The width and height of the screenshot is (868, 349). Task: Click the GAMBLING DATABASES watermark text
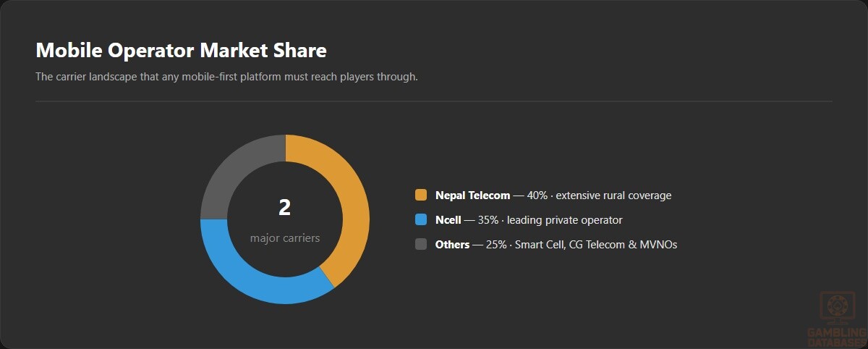pyautogui.click(x=837, y=337)
